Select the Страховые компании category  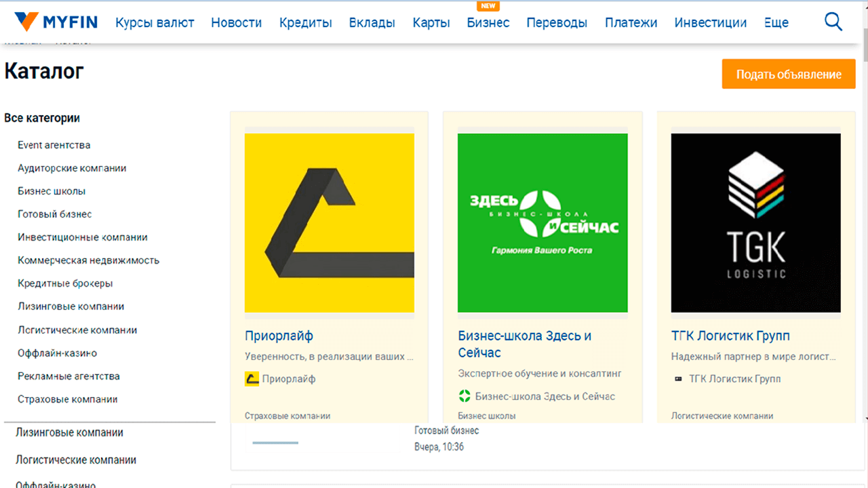(67, 399)
